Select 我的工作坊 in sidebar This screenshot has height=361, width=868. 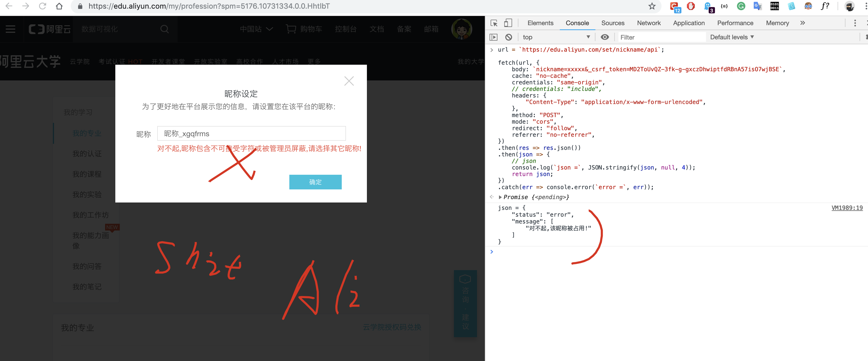click(x=91, y=215)
